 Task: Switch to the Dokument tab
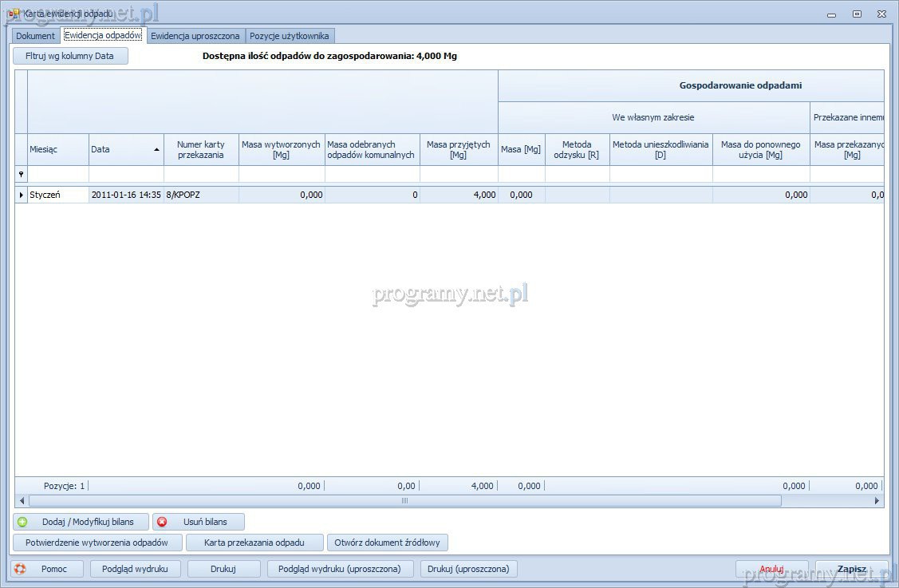pyautogui.click(x=36, y=36)
